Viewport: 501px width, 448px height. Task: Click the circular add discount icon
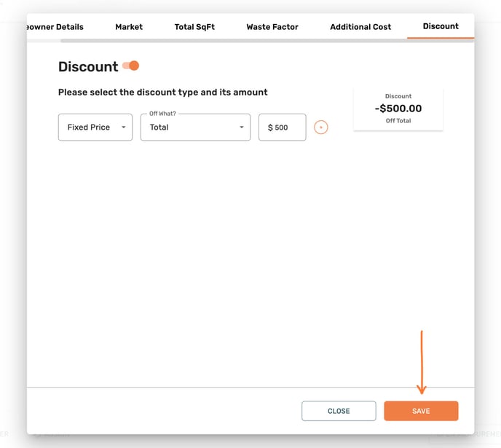321,127
